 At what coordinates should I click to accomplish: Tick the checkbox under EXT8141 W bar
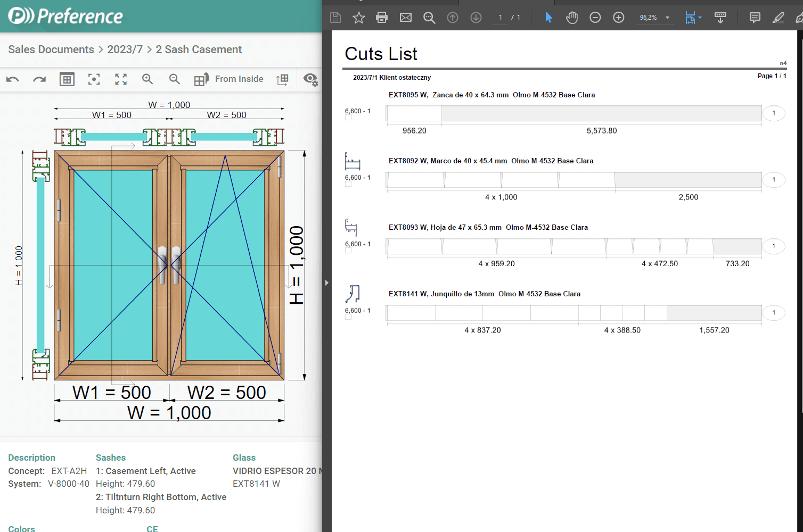point(348,317)
